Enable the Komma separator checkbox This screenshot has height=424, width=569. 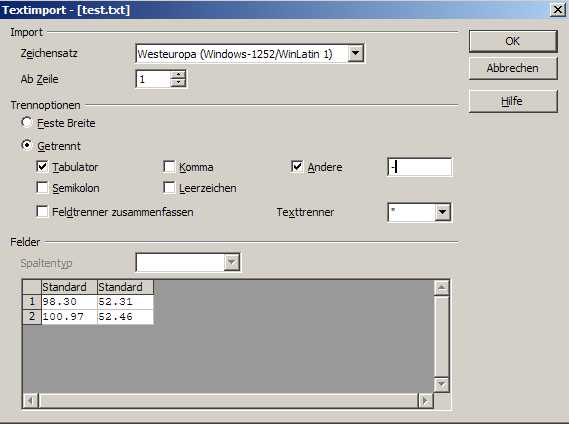click(x=169, y=167)
